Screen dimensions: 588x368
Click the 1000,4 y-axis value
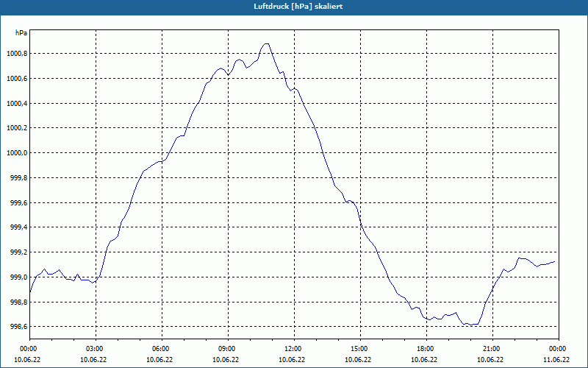[x=17, y=103]
